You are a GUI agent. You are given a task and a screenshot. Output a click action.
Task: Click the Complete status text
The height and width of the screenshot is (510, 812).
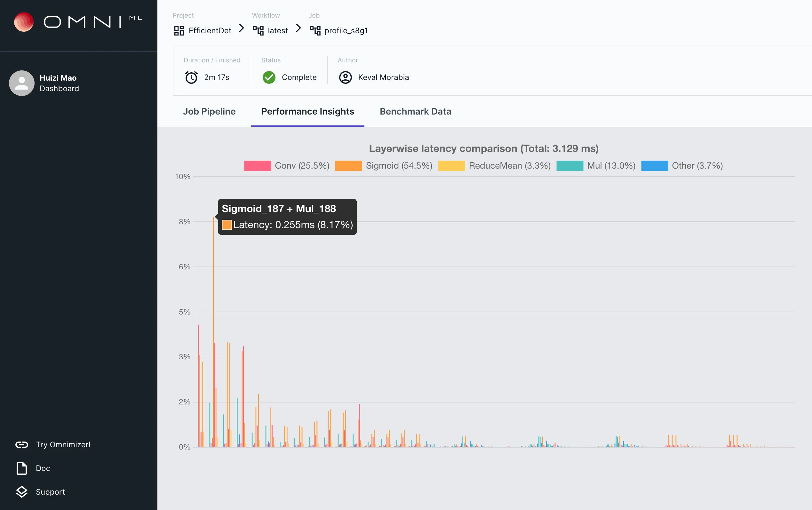(x=299, y=77)
